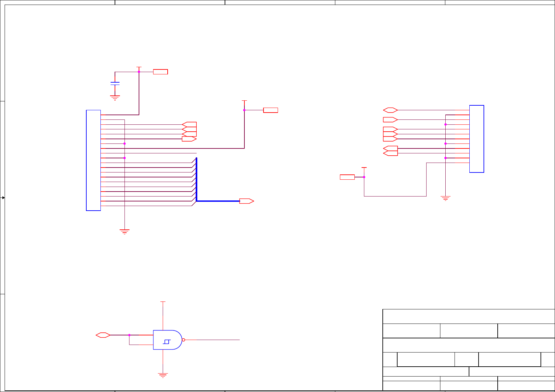This screenshot has width=555, height=392.
Task: Select the tall blue connector block on the left
Action: pyautogui.click(x=94, y=160)
